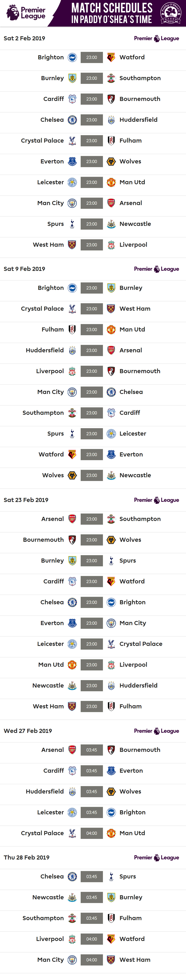
Task: Click Paddy O'Shea's round badge in header
Action: pyautogui.click(x=170, y=13)
